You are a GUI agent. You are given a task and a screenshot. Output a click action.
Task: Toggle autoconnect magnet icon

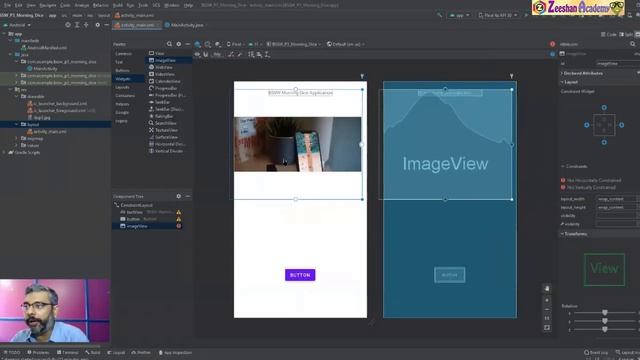206,54
